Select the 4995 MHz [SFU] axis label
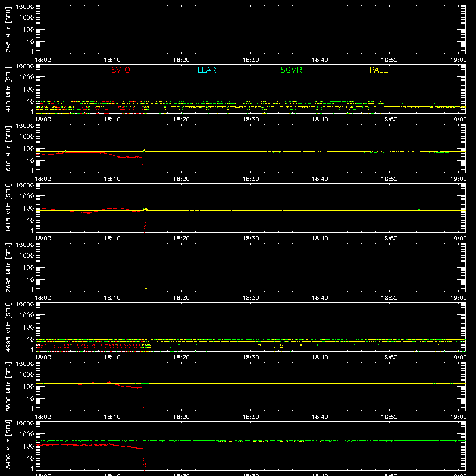The width and height of the screenshot is (476, 476). (x=8, y=327)
